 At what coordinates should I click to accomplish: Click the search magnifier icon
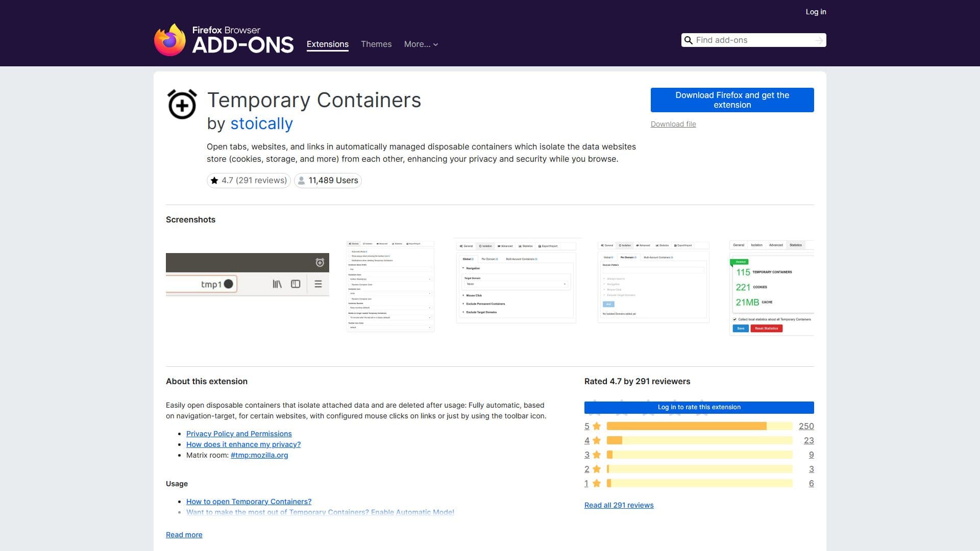pyautogui.click(x=689, y=40)
